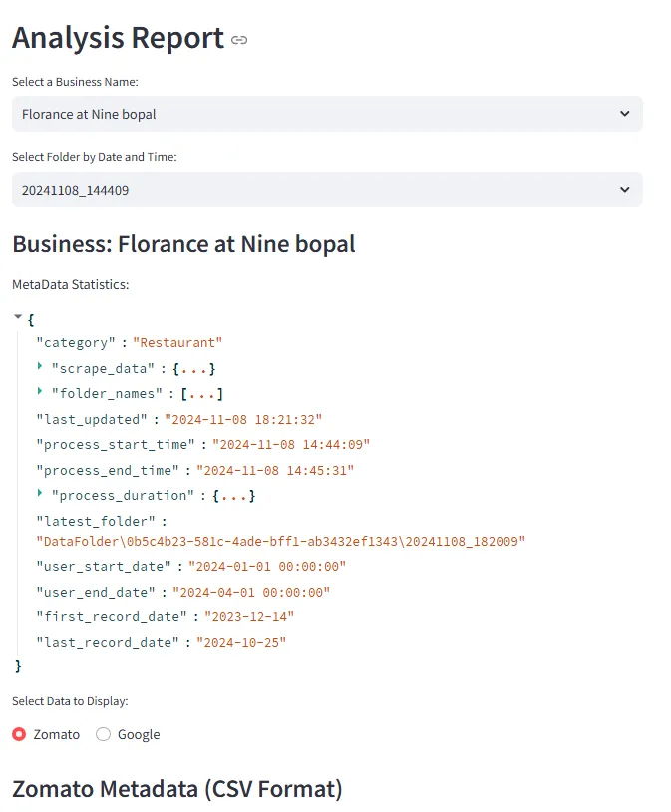This screenshot has height=812, width=671.
Task: Click the category "Restaurant" value
Action: [177, 342]
